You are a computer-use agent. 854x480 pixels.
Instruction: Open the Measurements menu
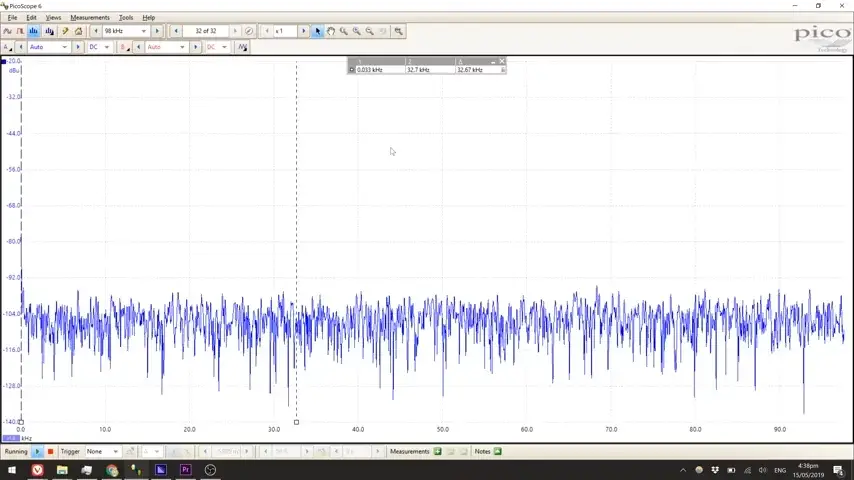click(x=90, y=17)
